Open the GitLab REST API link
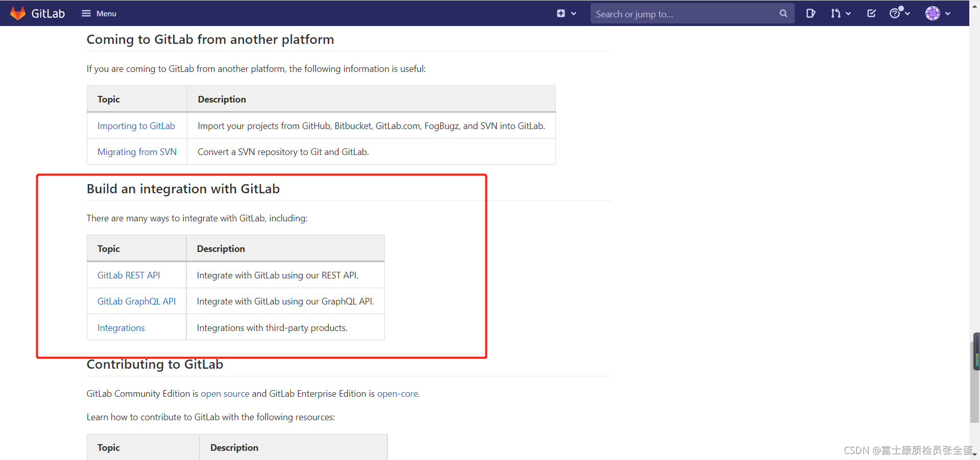The image size is (980, 460). [129, 275]
